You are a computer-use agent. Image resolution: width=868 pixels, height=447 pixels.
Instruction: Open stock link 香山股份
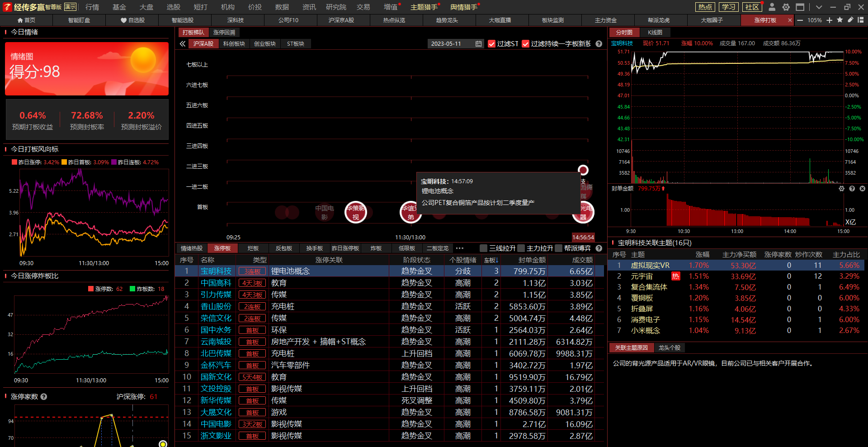[216, 306]
